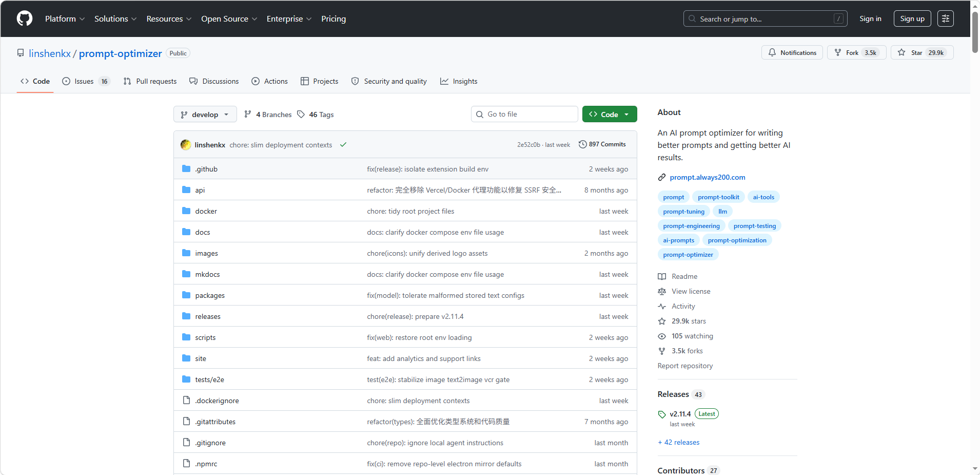
Task: Open commit message 'chore(release): prepare v2.11.4'
Action: click(415, 316)
